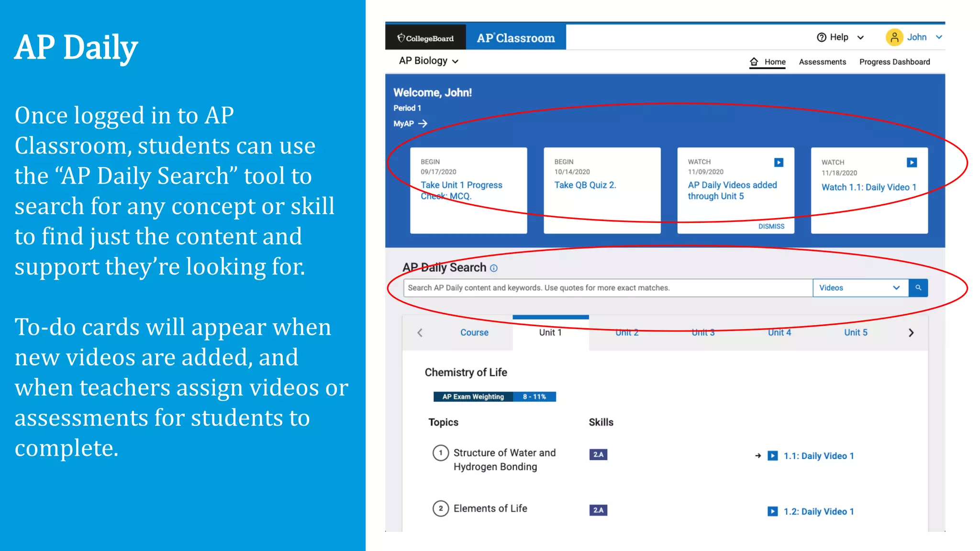Dismiss the AP Daily Videos card
This screenshot has width=980, height=551.
(771, 226)
